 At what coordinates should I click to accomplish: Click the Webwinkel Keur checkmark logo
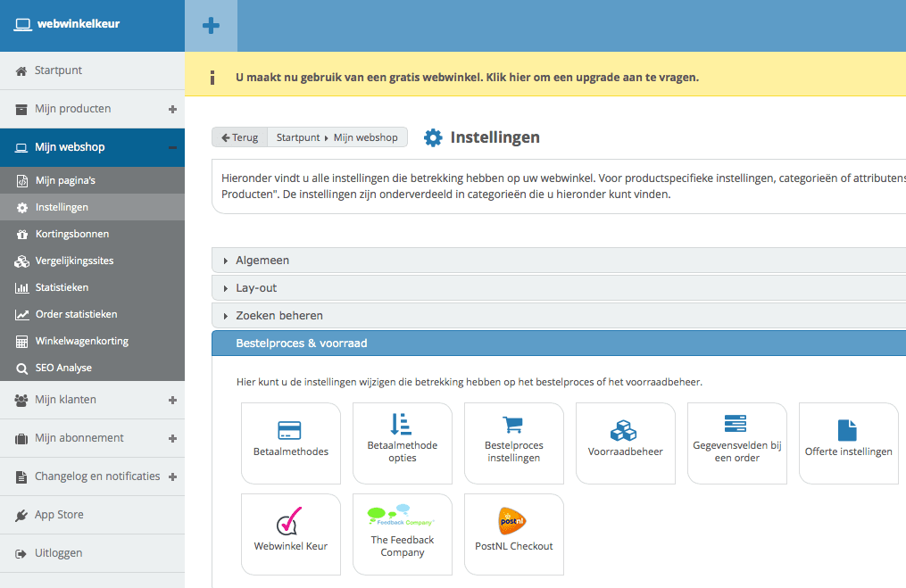[290, 522]
